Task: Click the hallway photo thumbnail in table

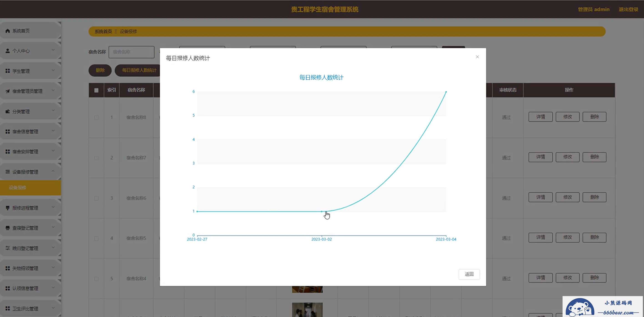Action: (307, 310)
